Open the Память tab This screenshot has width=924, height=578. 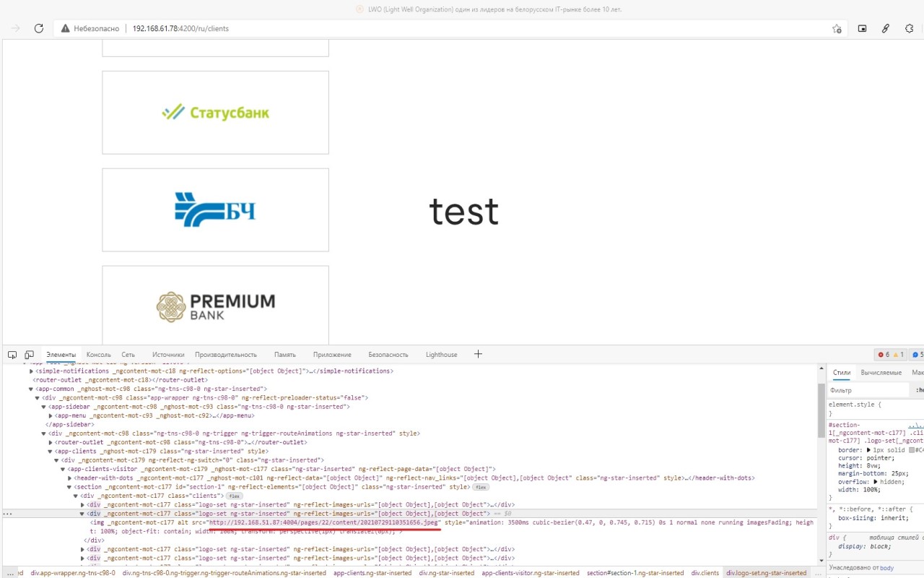click(285, 355)
